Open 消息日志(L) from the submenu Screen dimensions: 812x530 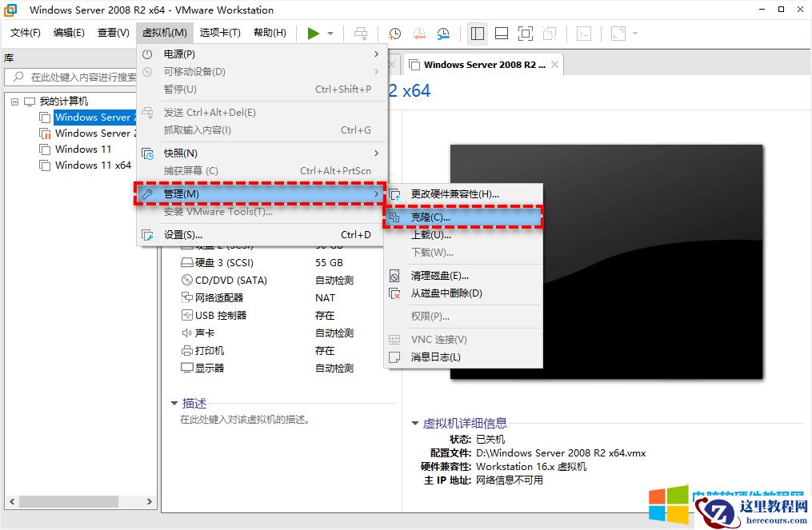click(x=463, y=357)
